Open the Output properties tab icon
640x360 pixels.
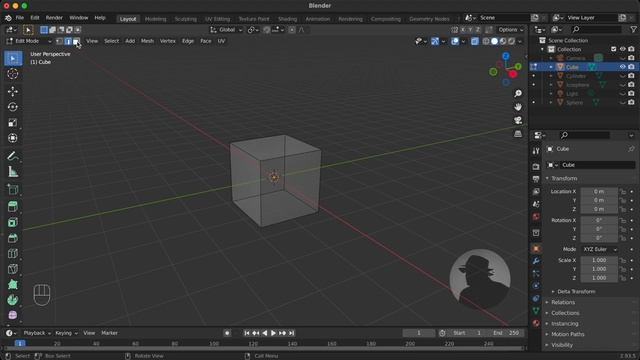click(536, 179)
